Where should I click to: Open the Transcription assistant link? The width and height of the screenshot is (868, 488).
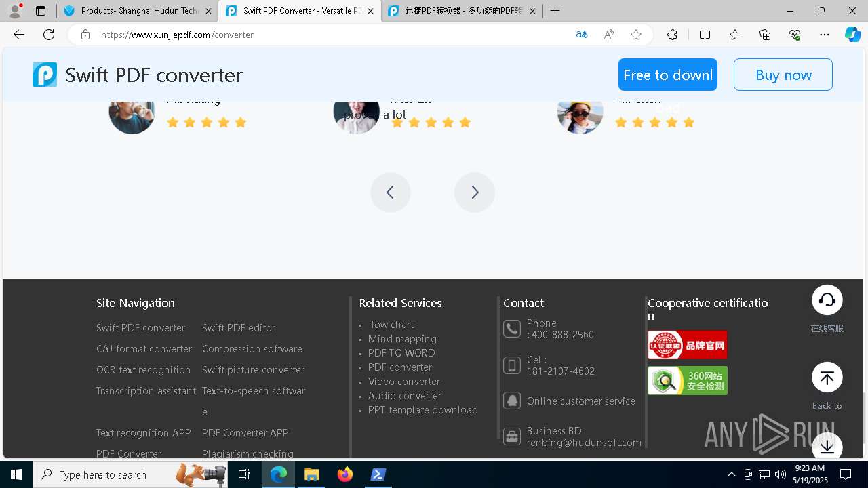pos(146,391)
